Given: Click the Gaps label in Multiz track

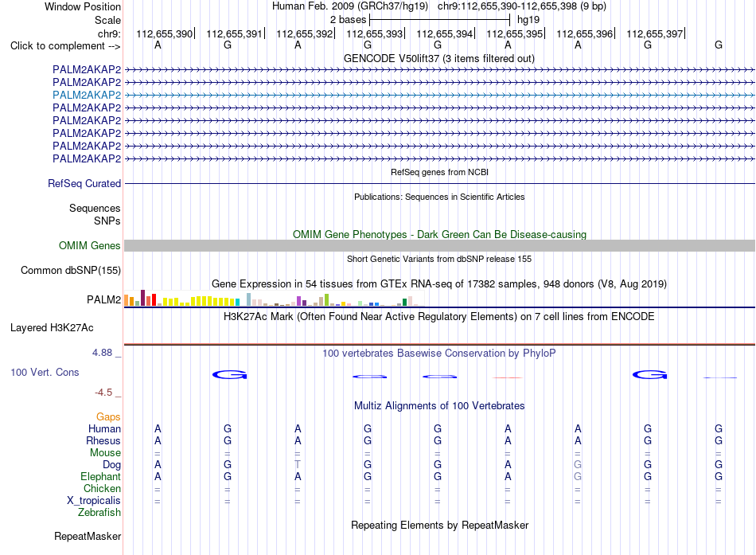Looking at the screenshot, I should click(x=108, y=416).
